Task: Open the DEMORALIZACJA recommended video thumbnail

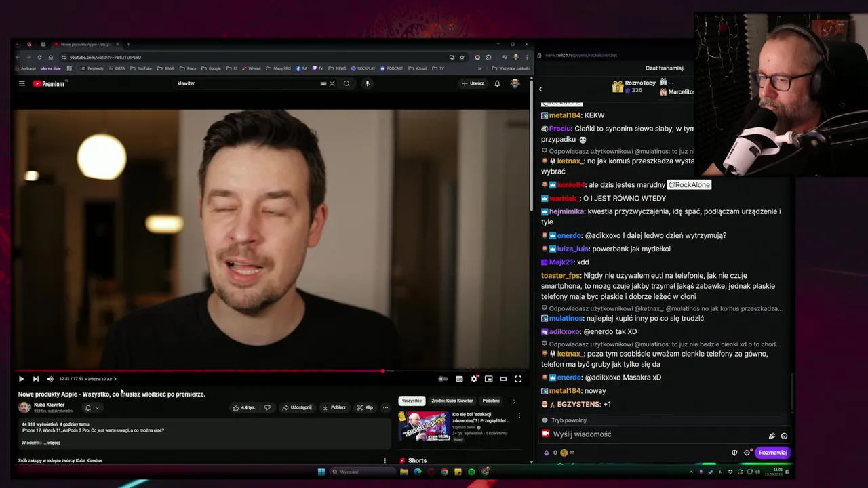Action: point(425,426)
